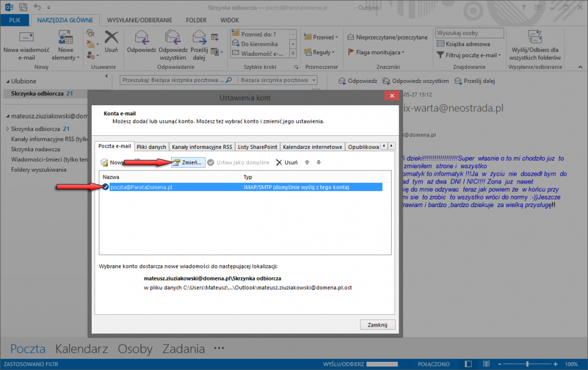Click Prześlij dalej in reading pane
588x370 pixels.
475,81
